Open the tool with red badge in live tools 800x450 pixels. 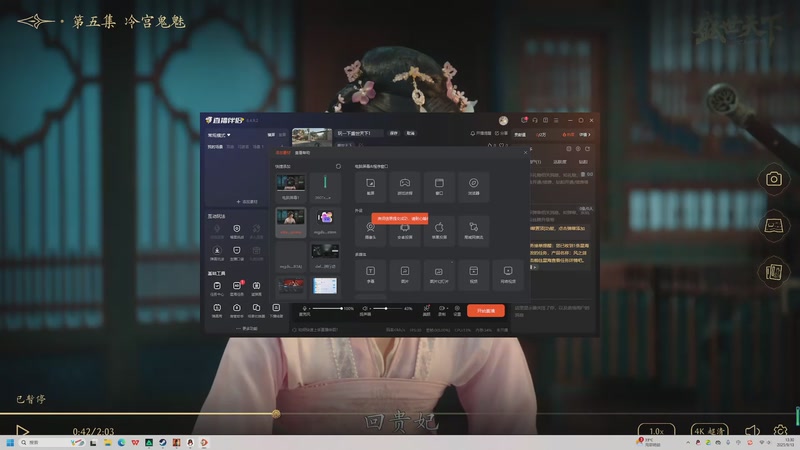pyautogui.click(x=237, y=288)
